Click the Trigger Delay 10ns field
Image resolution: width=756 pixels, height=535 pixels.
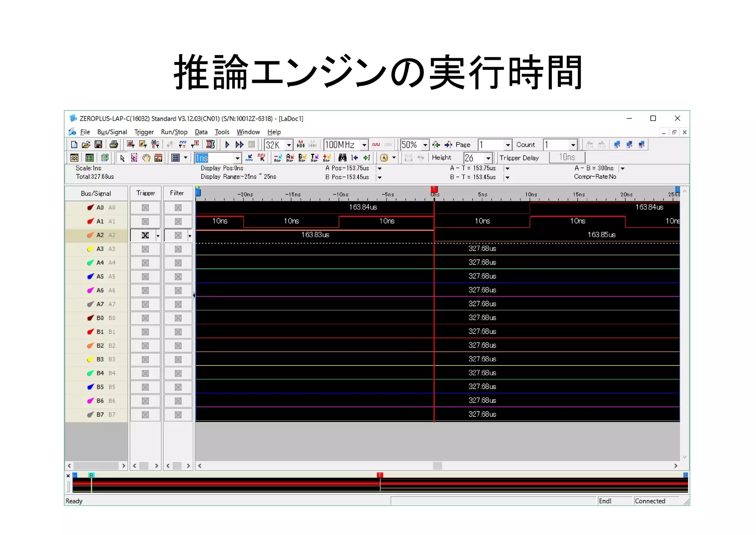567,157
